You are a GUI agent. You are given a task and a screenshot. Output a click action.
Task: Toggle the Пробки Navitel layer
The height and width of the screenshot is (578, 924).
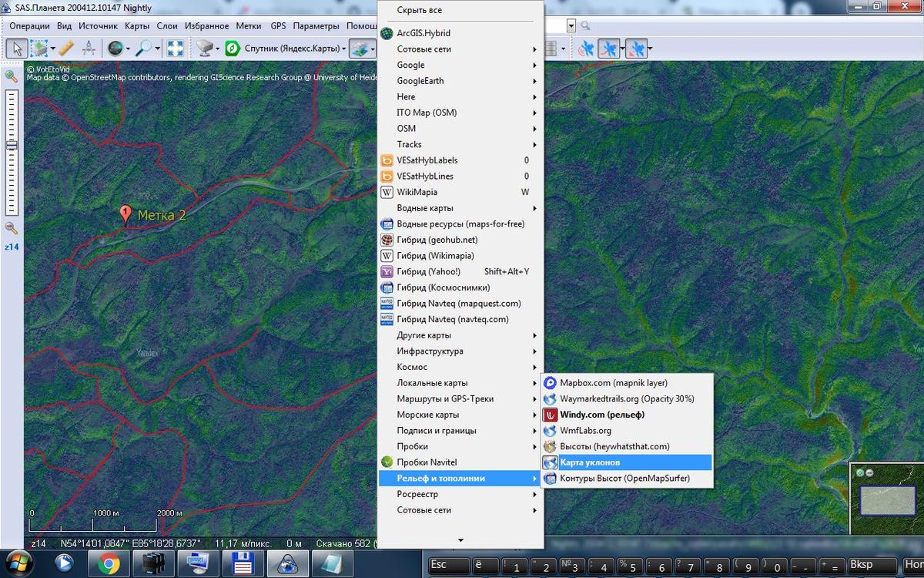[460, 462]
